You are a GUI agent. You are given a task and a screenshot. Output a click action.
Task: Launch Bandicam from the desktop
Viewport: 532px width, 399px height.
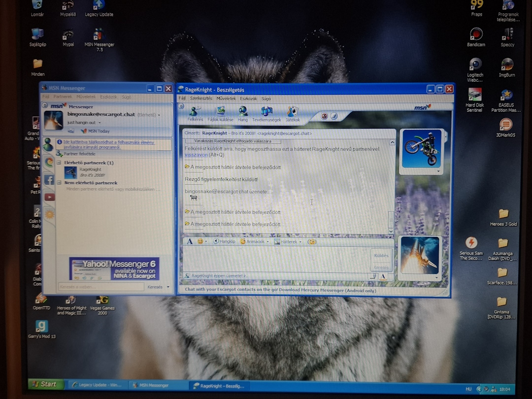click(476, 37)
